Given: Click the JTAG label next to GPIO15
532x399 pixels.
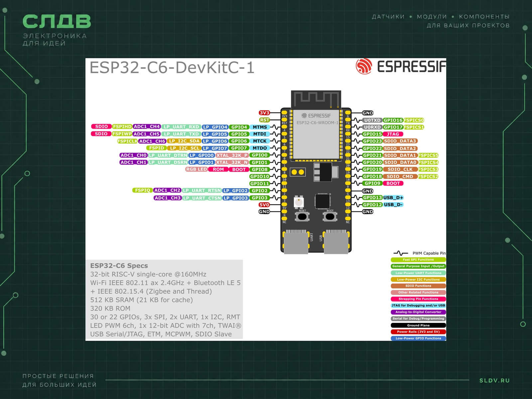Looking at the screenshot, I should [x=393, y=134].
